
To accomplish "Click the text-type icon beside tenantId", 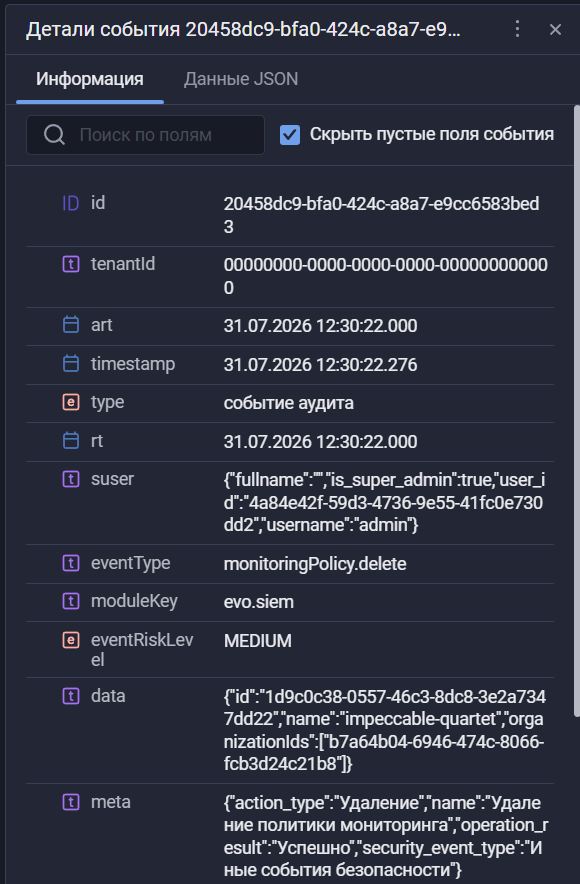I will pos(70,264).
